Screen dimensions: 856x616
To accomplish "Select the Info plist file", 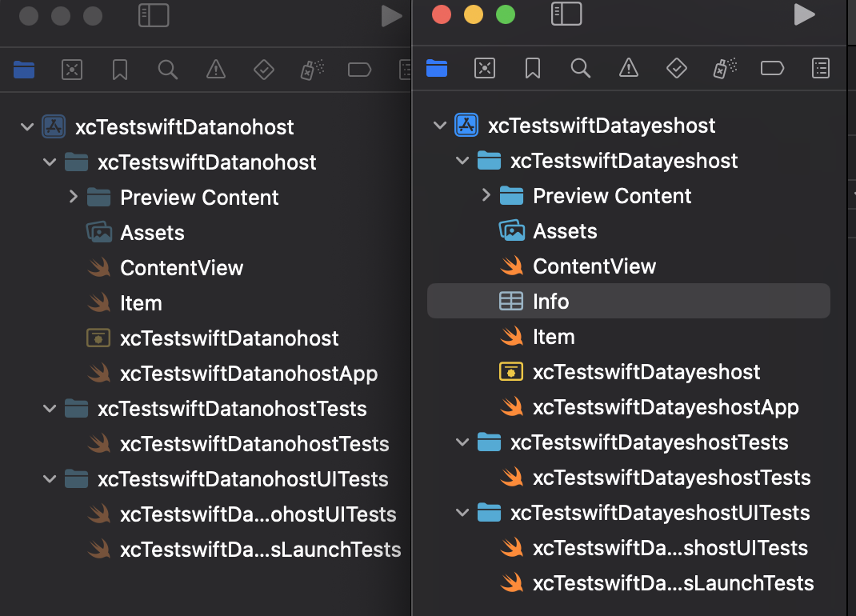I will 628,301.
